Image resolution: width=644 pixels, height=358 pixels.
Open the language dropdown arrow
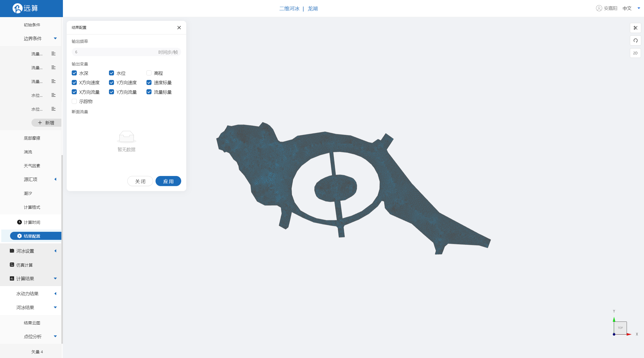pyautogui.click(x=639, y=8)
